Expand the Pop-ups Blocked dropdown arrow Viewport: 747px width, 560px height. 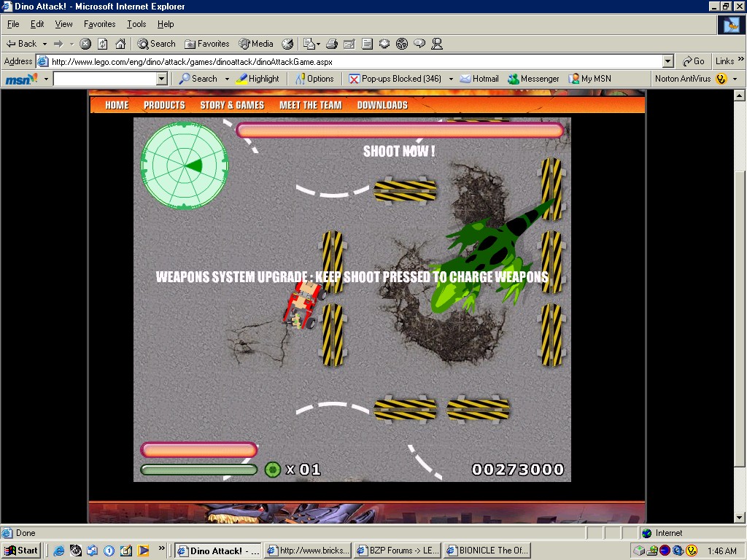coord(451,79)
